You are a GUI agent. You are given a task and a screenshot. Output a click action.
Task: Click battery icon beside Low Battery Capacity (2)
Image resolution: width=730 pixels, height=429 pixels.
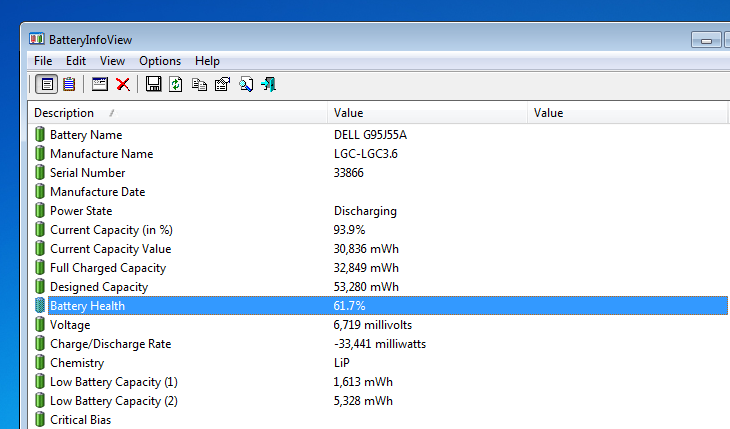[40, 401]
